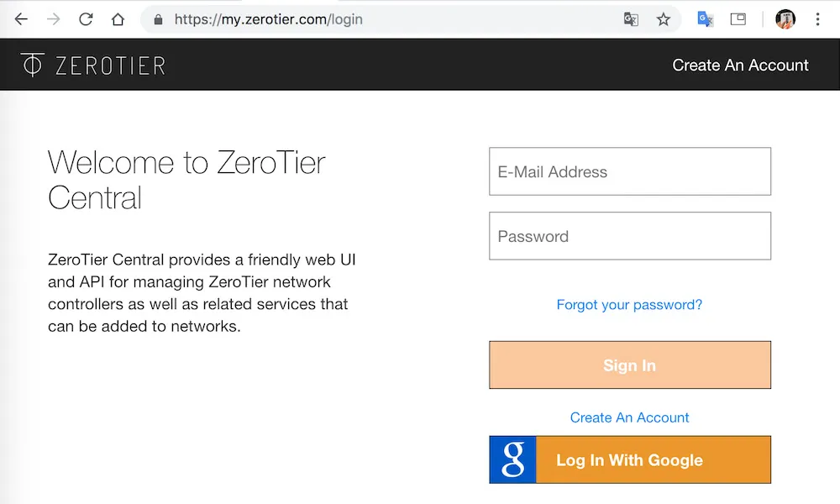Click the Sign In button

[x=629, y=365]
